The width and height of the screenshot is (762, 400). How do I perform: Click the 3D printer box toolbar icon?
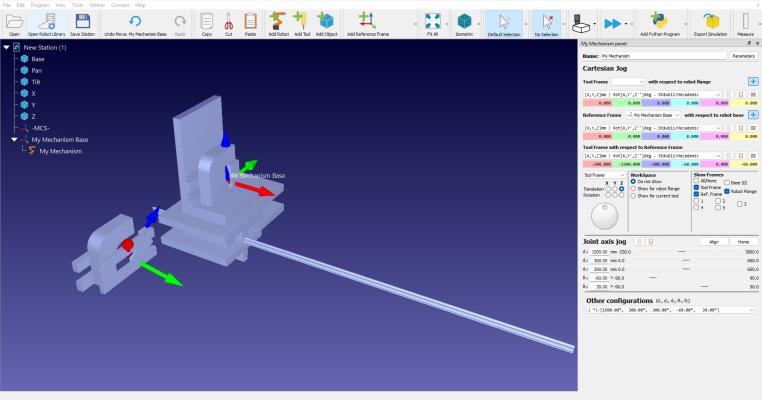[x=580, y=23]
